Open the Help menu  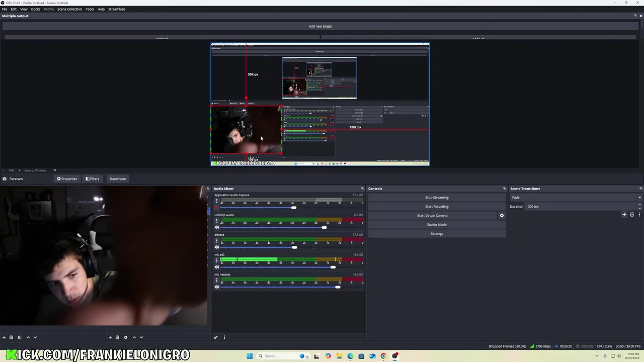click(101, 9)
